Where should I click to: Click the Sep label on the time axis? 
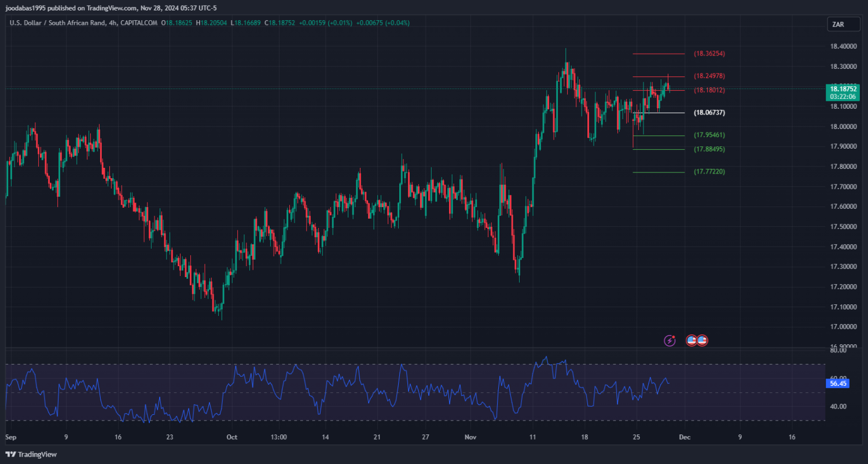click(x=11, y=437)
